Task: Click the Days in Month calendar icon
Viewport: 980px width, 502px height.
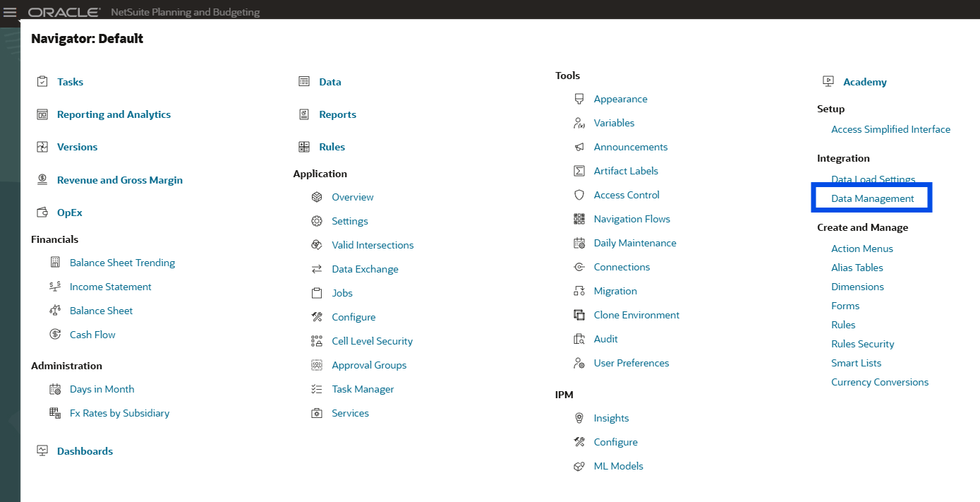Action: 55,389
